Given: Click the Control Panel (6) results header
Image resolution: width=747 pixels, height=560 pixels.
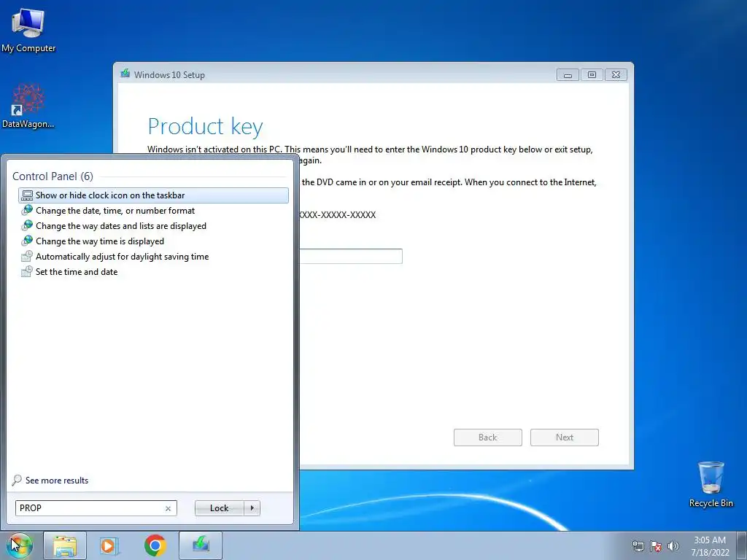Looking at the screenshot, I should tap(53, 176).
